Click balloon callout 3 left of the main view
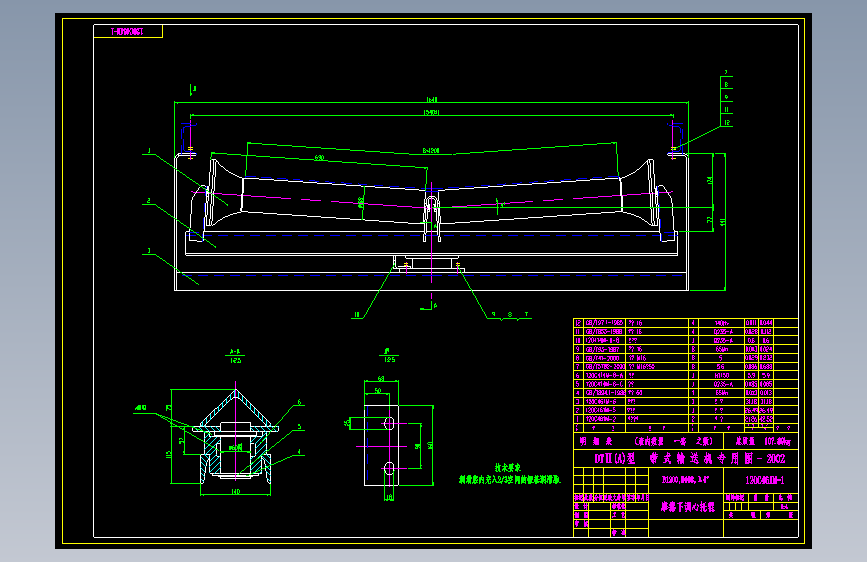Image resolution: width=867 pixels, height=562 pixels. tap(149, 251)
